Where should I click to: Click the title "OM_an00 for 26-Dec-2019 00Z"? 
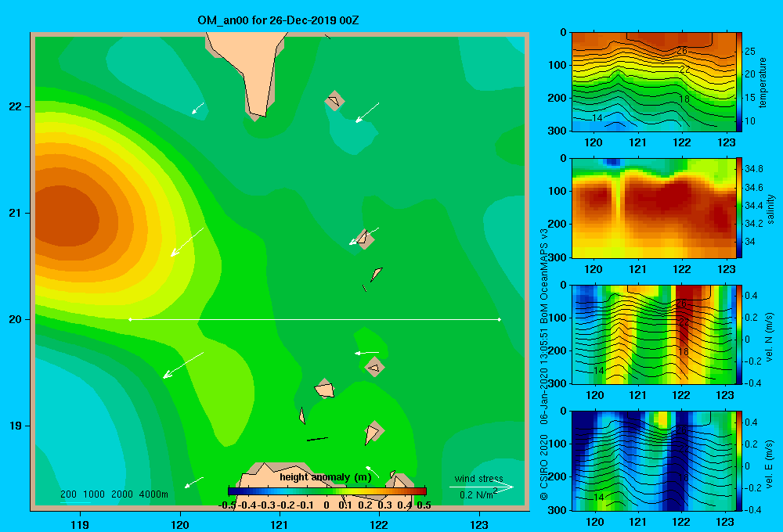tap(278, 20)
